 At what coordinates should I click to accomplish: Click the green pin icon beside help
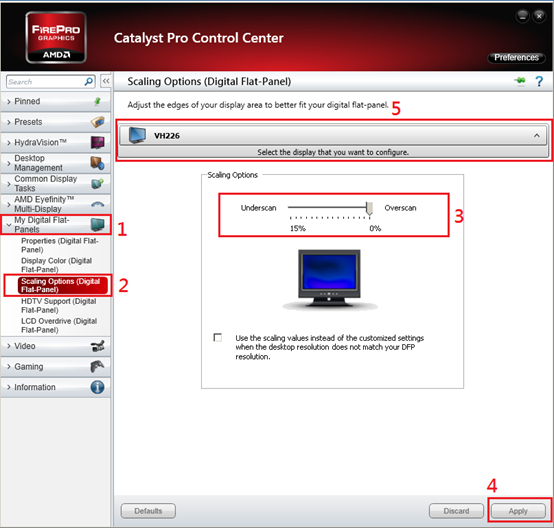click(520, 81)
